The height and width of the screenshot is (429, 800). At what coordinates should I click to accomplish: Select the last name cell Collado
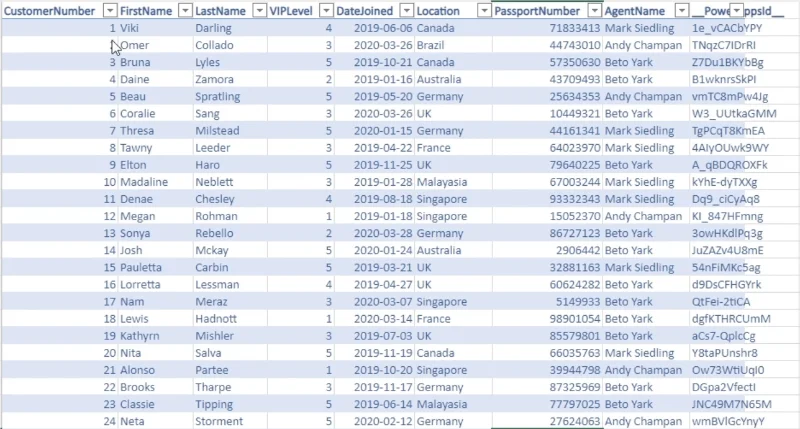tap(230, 45)
